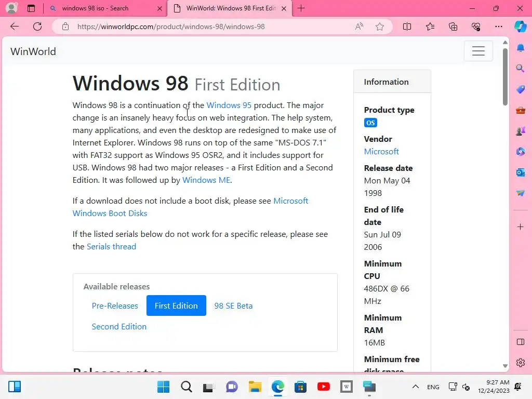
Task: Open Collections icon
Action: click(453, 26)
